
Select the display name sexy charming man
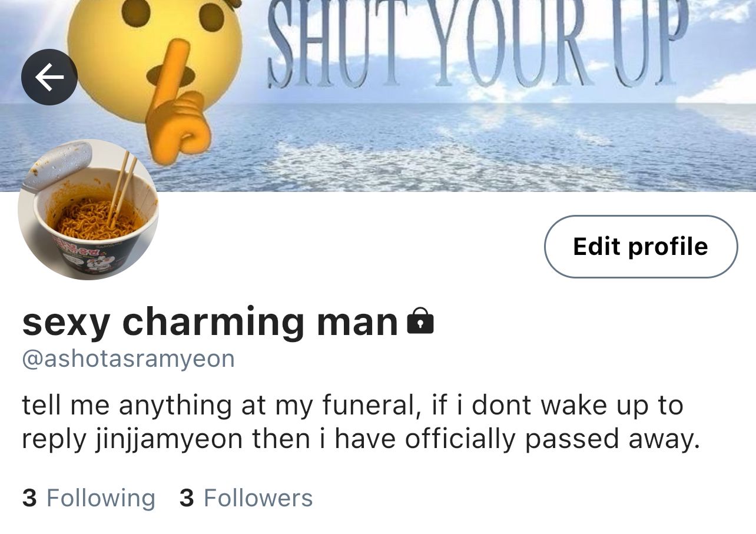210,322
